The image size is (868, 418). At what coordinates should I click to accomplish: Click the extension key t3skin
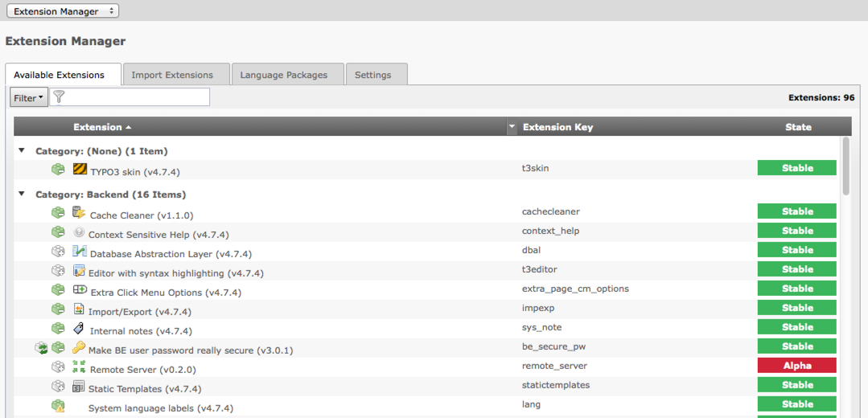point(535,168)
